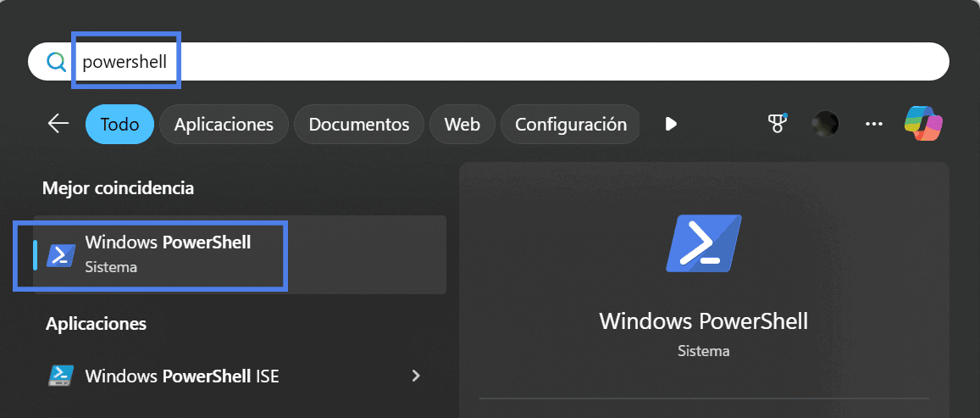This screenshot has height=418, width=980.
Task: Launch the Copilot icon
Action: click(x=924, y=123)
